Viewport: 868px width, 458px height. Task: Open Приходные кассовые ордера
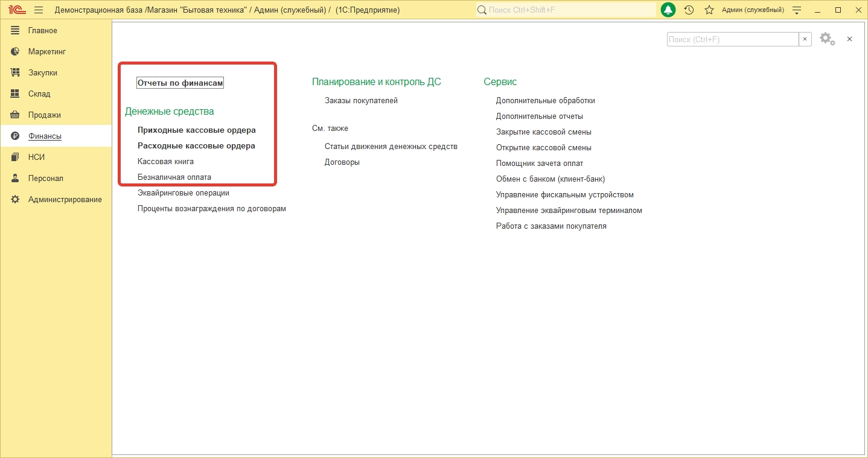click(x=197, y=130)
